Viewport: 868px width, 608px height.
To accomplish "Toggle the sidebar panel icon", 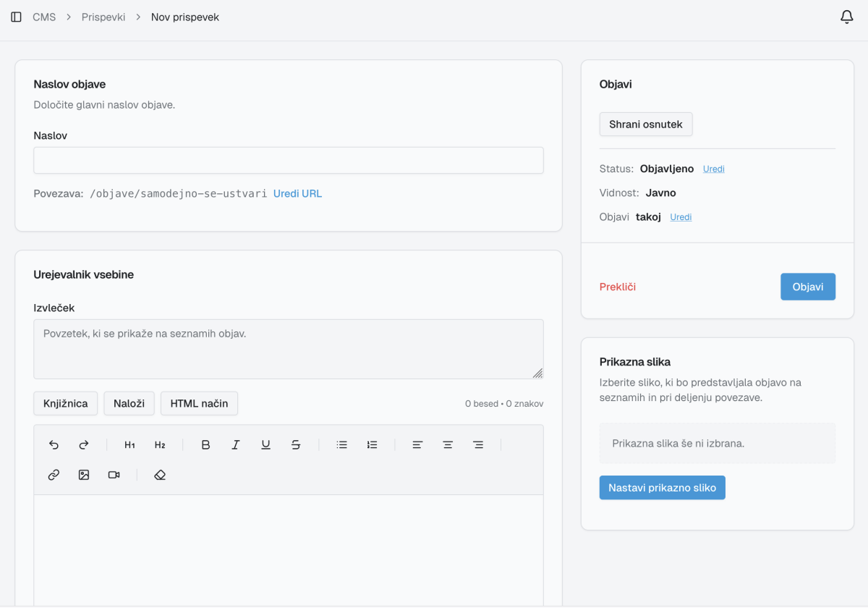I will [16, 17].
